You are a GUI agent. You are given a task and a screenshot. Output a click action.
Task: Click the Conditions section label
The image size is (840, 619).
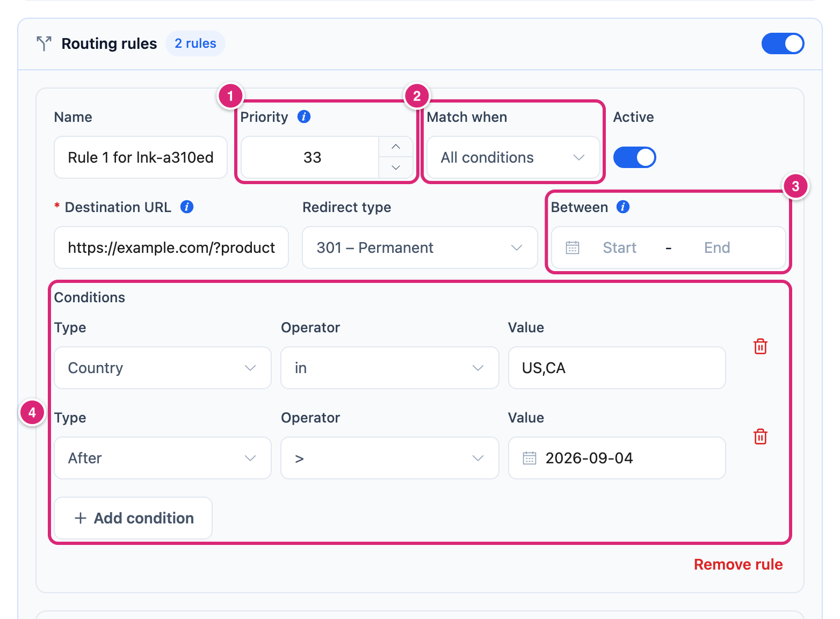pos(90,297)
